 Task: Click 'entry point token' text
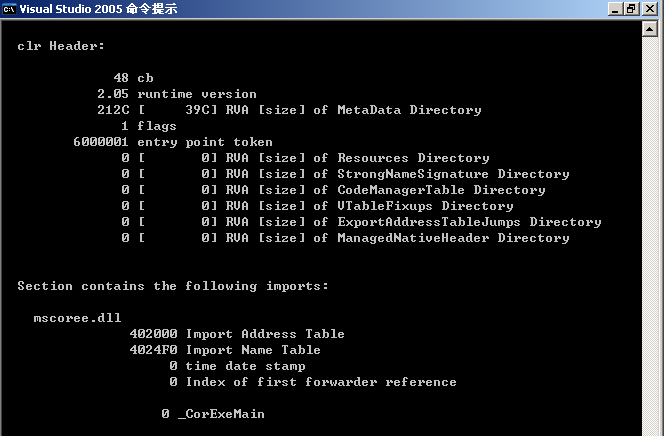[x=205, y=142]
